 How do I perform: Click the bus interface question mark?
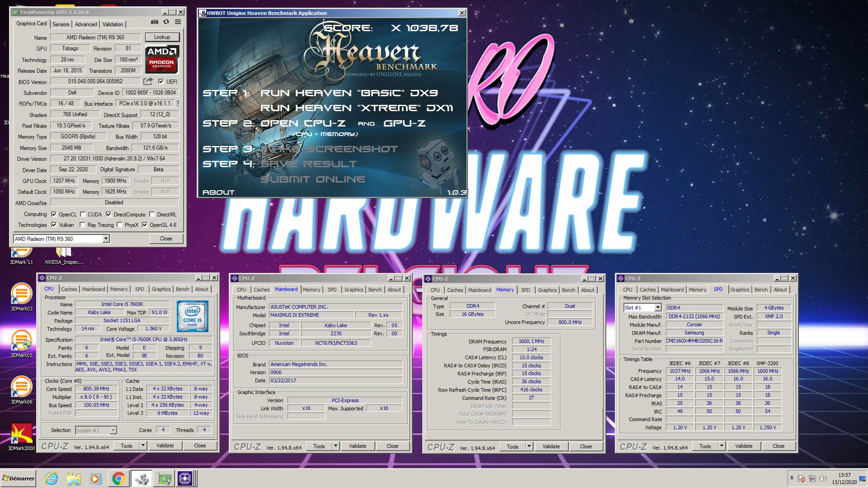178,103
